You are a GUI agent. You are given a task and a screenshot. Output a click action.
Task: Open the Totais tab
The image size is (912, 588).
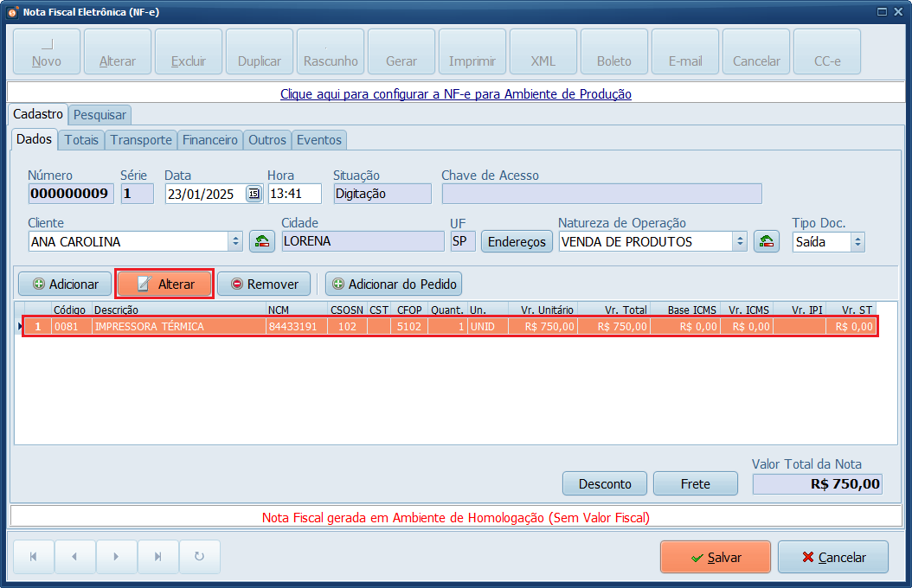pos(81,139)
